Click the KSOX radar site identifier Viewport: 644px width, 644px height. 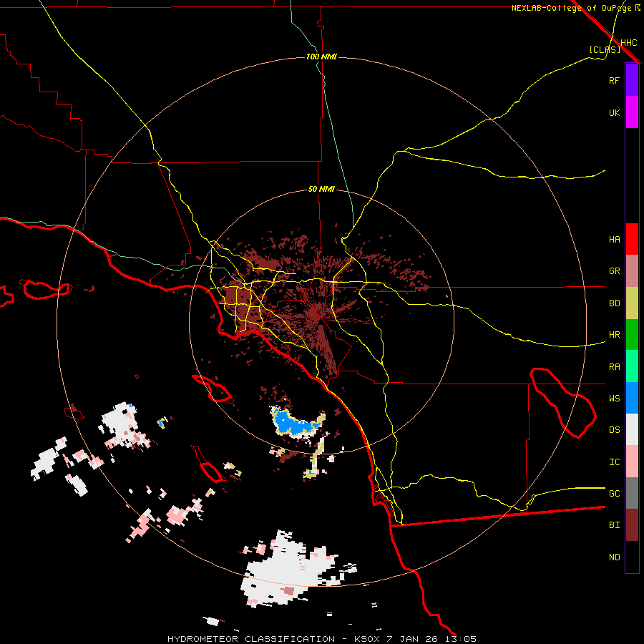tap(366, 639)
